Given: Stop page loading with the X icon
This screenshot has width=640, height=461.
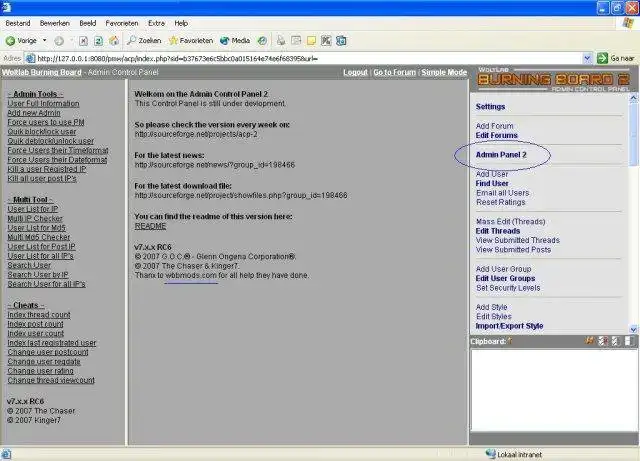Looking at the screenshot, I should point(83,40).
